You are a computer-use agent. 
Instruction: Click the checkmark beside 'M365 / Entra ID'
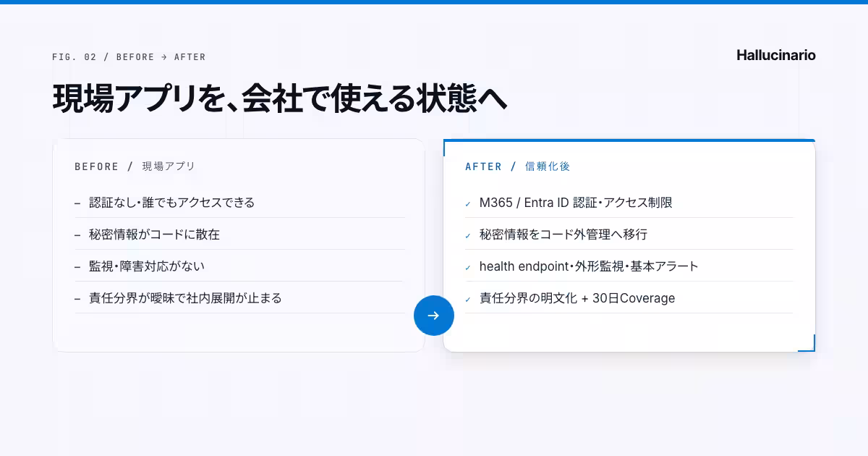point(468,204)
